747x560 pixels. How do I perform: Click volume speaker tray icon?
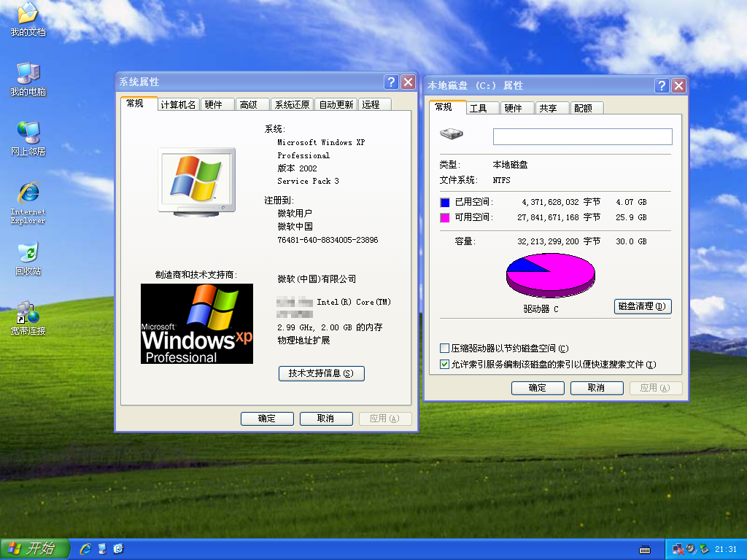tap(691, 550)
